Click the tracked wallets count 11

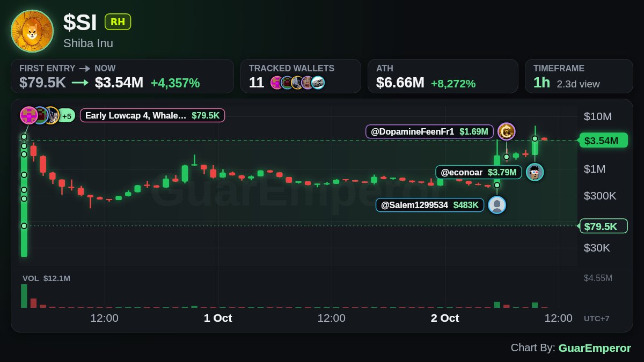point(256,83)
